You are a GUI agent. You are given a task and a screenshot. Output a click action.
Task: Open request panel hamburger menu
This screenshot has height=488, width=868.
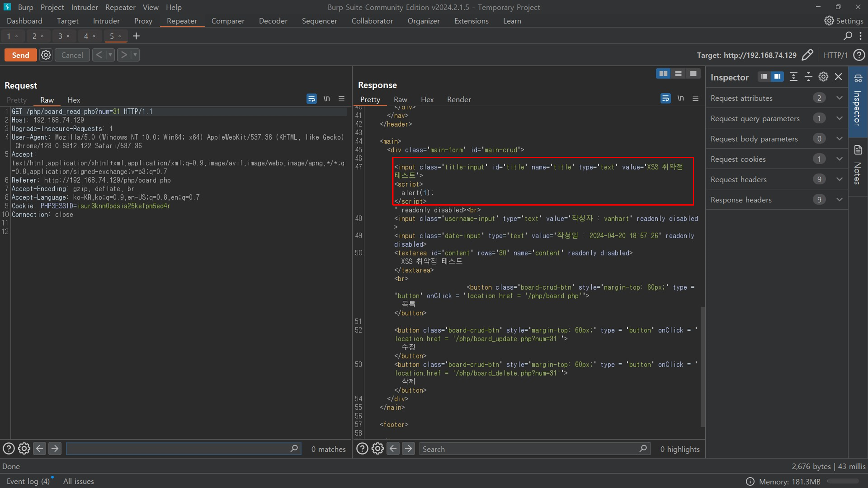coord(341,99)
